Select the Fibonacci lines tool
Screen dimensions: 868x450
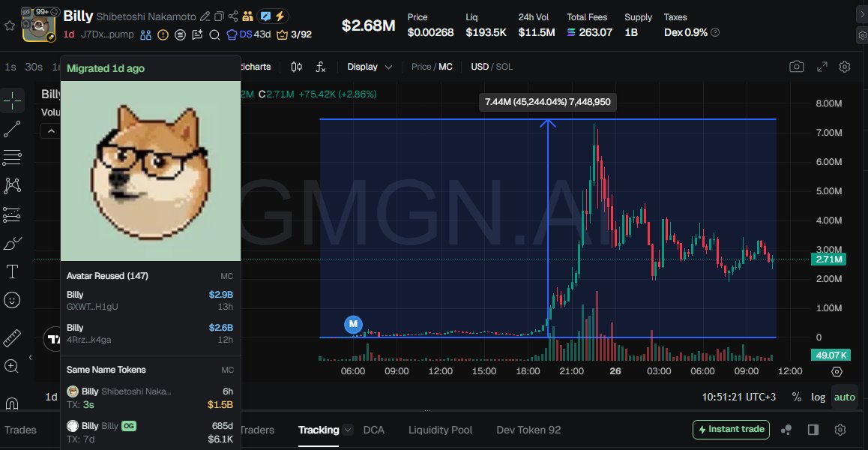coord(12,157)
